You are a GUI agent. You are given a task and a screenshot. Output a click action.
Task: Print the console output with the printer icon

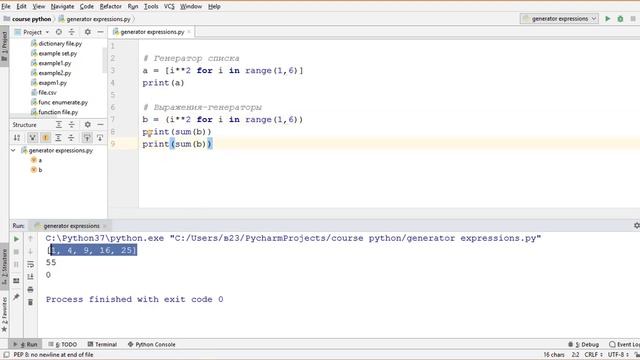tap(30, 290)
